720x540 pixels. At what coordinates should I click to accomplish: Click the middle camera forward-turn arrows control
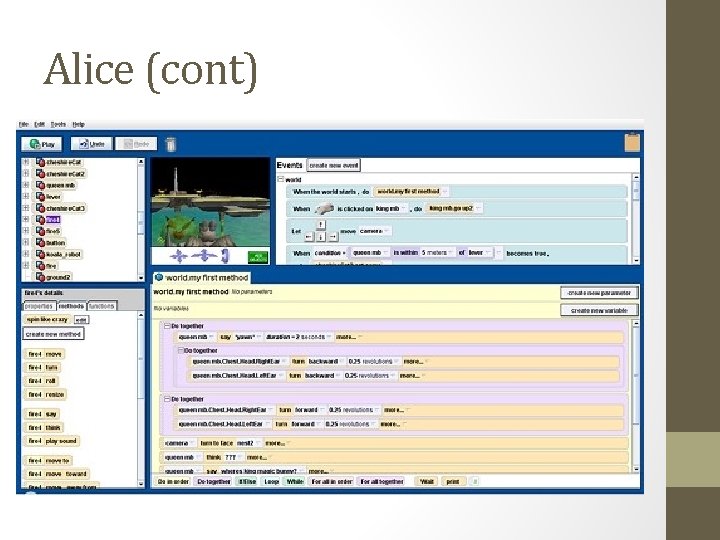coord(204,256)
